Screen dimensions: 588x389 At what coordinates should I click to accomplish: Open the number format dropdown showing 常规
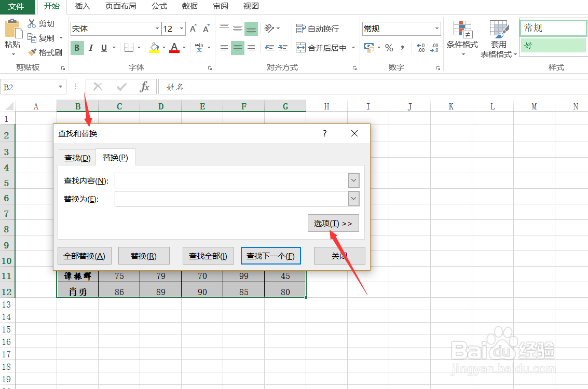click(x=436, y=29)
